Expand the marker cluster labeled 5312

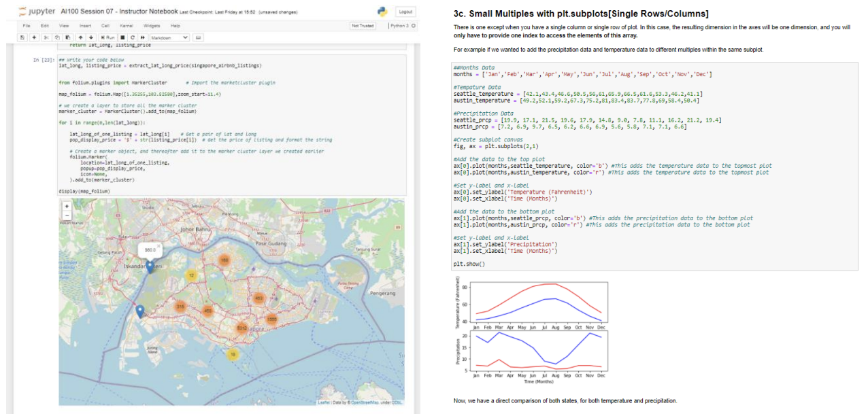coord(241,329)
